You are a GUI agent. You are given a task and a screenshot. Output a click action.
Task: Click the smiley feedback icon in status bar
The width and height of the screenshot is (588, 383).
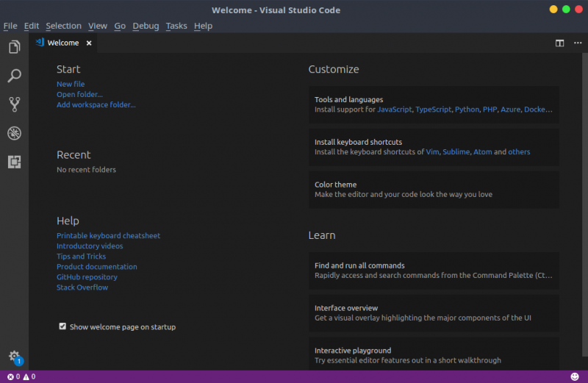(x=575, y=376)
